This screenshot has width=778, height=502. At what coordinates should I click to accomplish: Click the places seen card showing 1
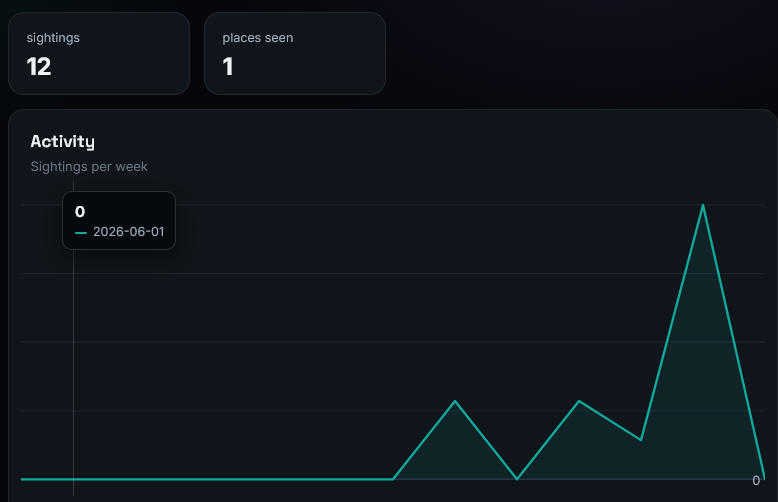[295, 54]
